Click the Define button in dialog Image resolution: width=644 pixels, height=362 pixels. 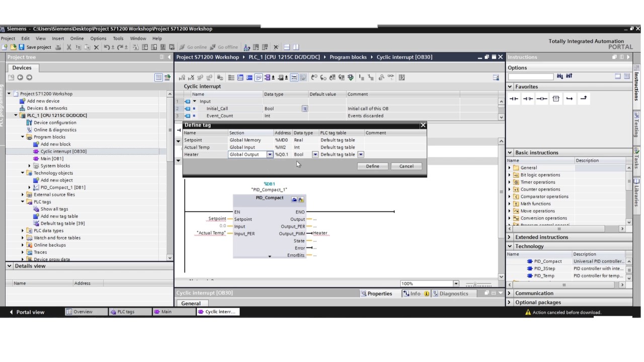coord(373,166)
